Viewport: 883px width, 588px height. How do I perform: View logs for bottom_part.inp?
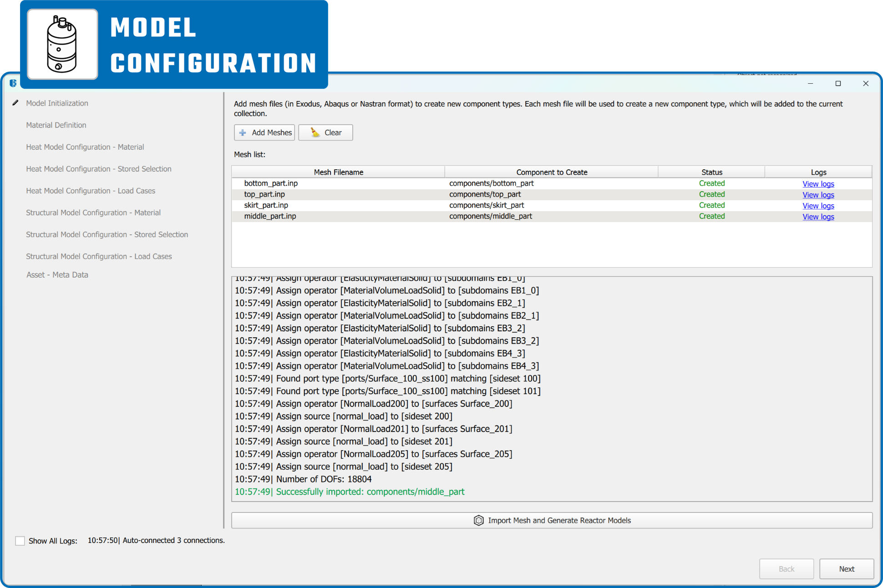click(x=818, y=184)
